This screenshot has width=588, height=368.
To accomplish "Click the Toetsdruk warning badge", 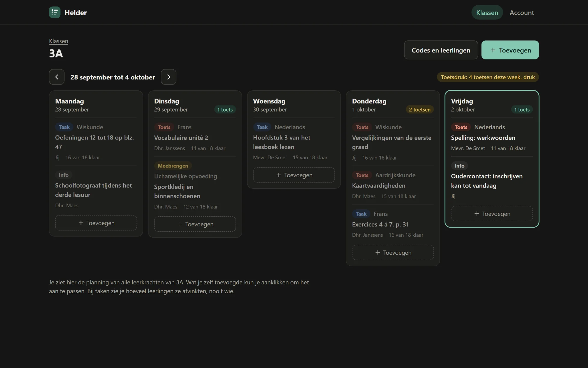I will point(488,77).
